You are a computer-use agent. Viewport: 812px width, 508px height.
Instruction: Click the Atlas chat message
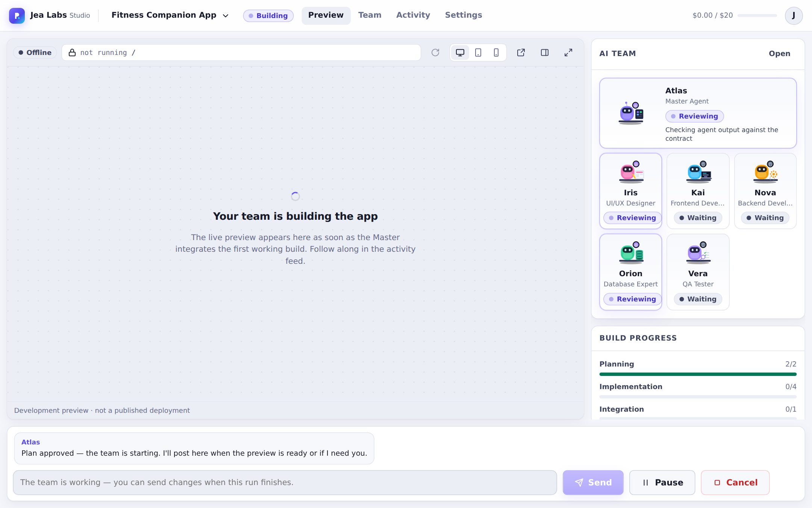pyautogui.click(x=194, y=448)
